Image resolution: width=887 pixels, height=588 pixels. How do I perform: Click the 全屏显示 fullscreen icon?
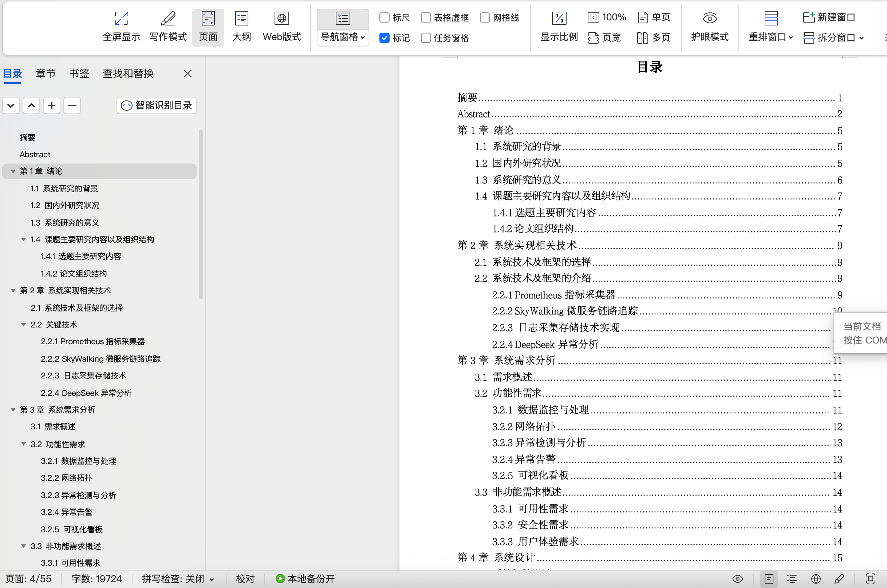(x=121, y=18)
